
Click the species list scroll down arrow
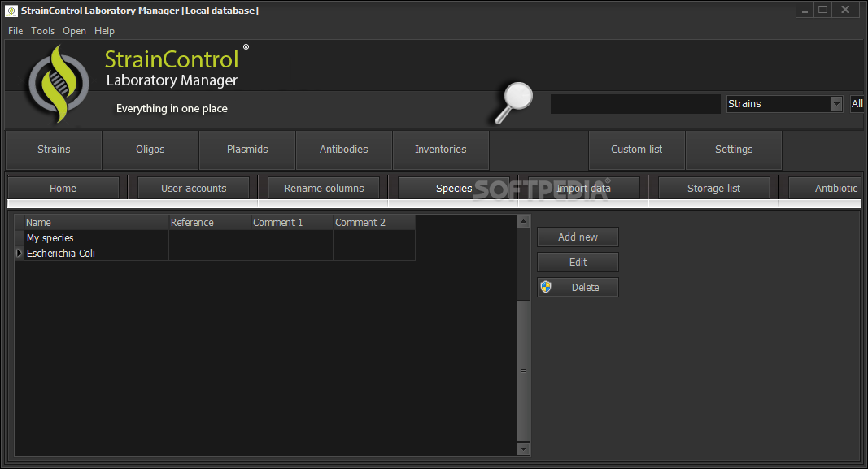click(523, 449)
